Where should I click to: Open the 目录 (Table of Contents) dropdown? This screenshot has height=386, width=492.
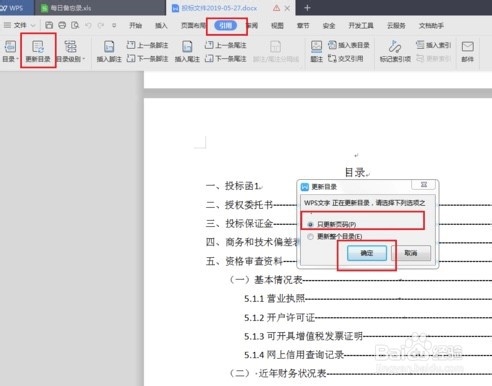point(10,51)
